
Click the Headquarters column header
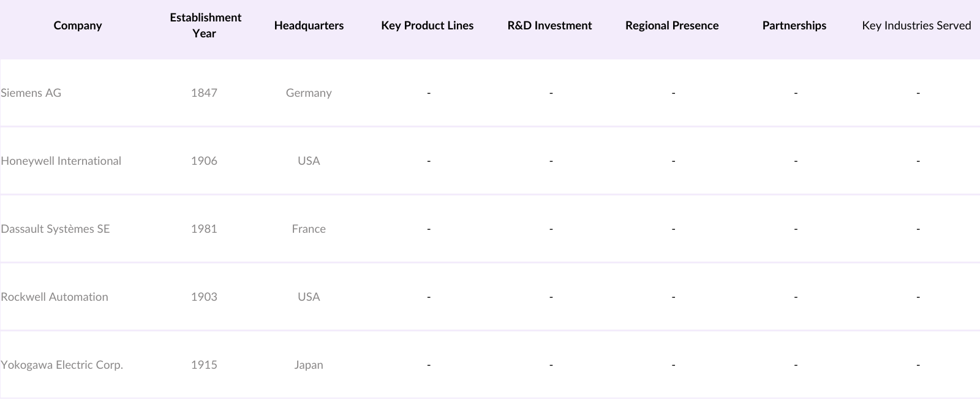309,26
